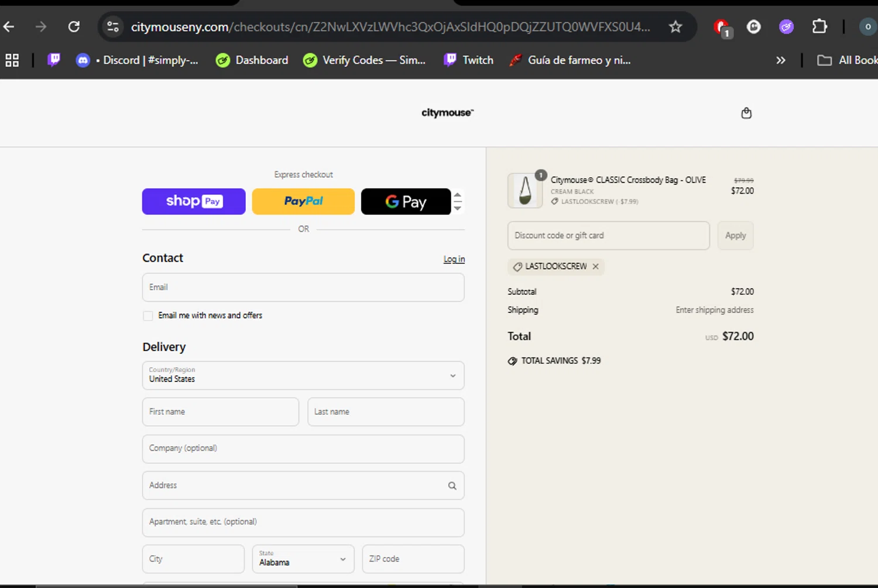Check Email me with news and offers
Image resolution: width=878 pixels, height=588 pixels.
148,316
